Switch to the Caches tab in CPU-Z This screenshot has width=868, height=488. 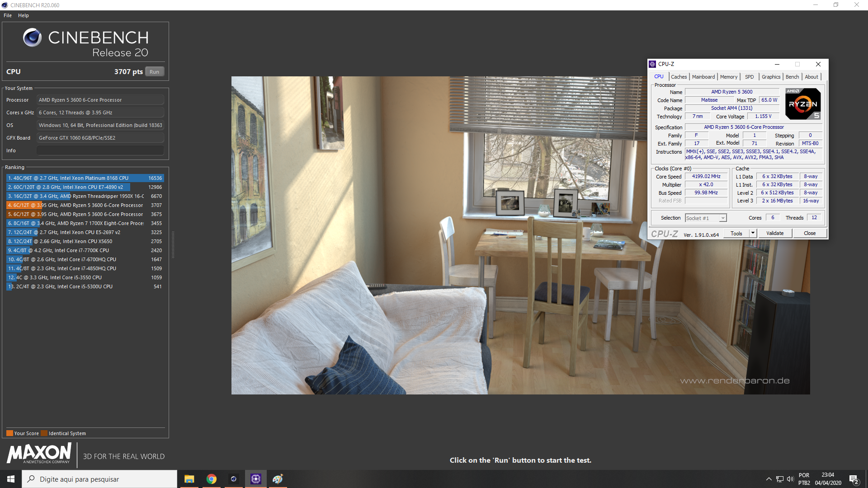coord(679,77)
